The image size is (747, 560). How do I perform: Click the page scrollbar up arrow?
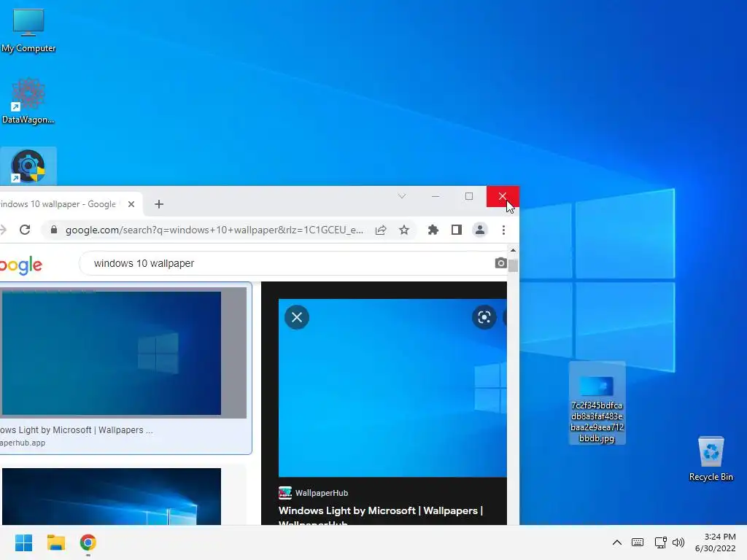point(513,250)
